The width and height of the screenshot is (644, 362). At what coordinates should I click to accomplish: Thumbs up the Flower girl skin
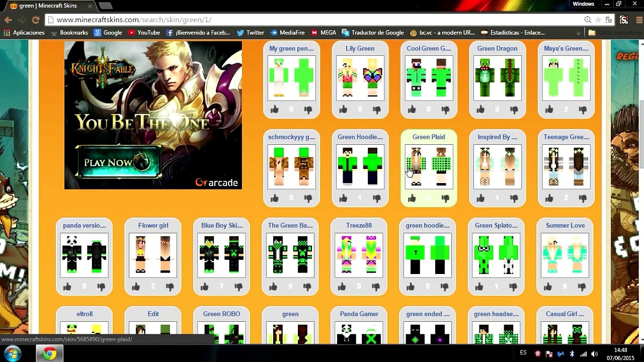click(136, 287)
